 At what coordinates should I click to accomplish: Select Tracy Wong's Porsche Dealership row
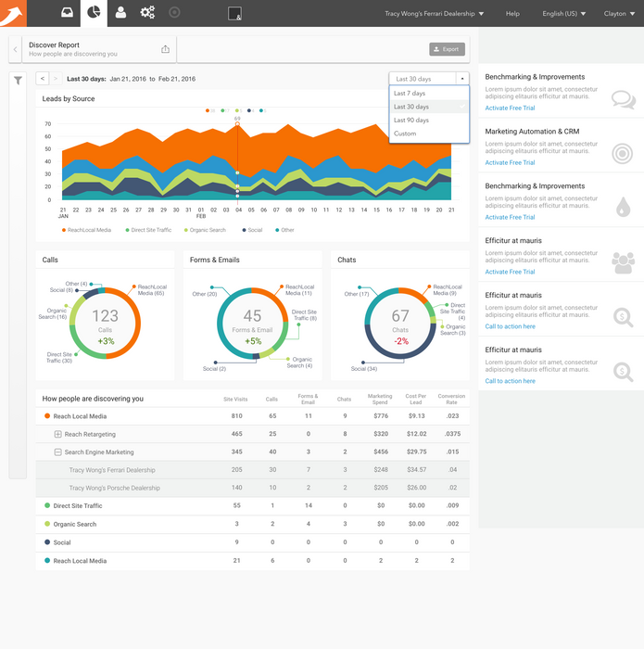(252, 488)
